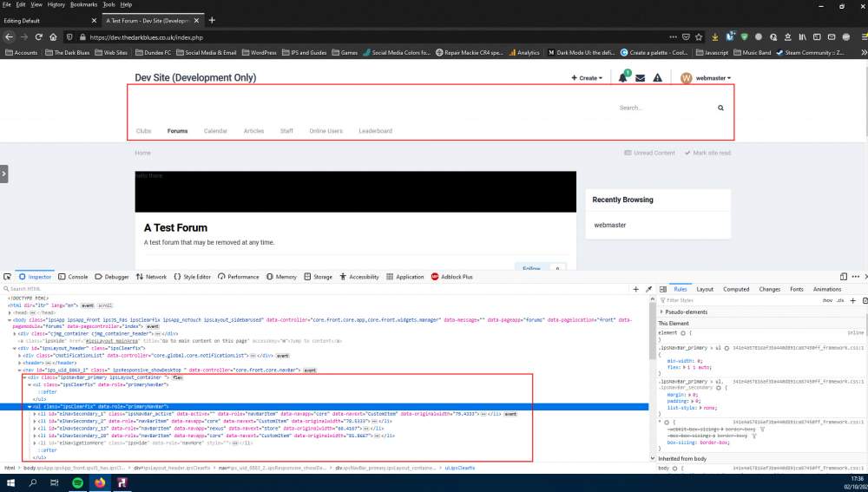The height and width of the screenshot is (492, 868).
Task: Click the element picker icon in DevTools
Action: click(8, 277)
